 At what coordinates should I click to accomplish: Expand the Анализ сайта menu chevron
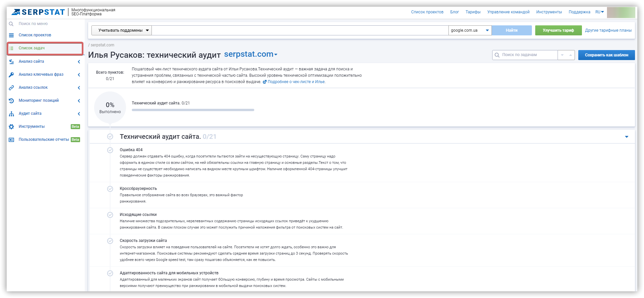[x=79, y=62]
